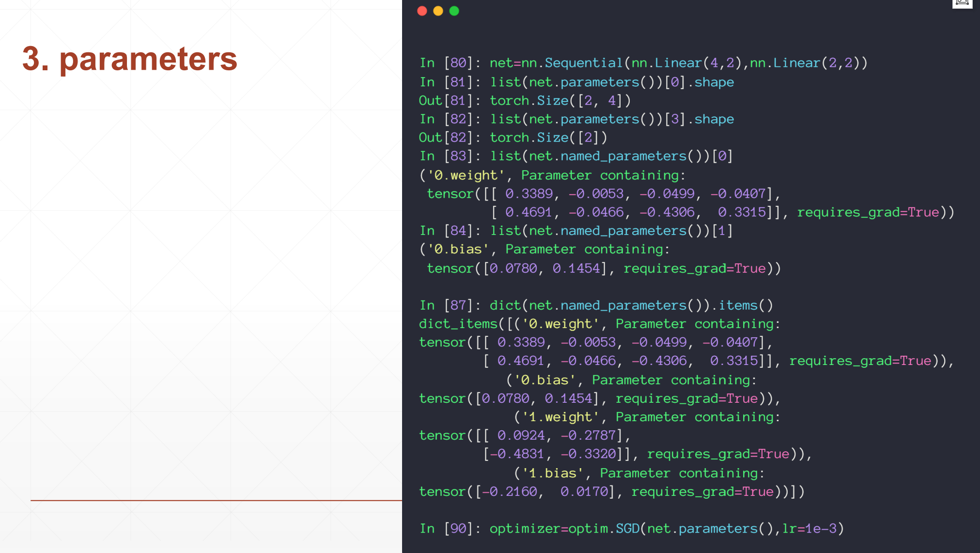Click the yellow minimize dot of the terminal

[438, 11]
